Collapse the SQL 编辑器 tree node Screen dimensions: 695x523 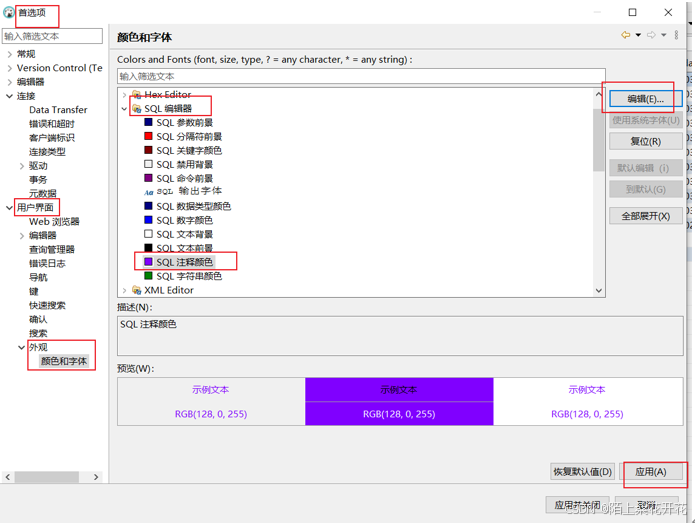(125, 109)
